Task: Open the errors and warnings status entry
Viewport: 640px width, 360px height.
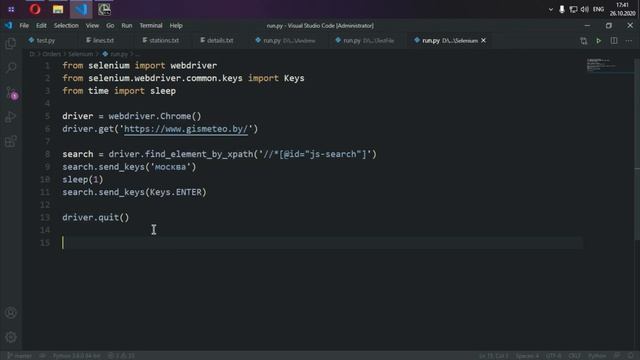Action: pyautogui.click(x=121, y=356)
